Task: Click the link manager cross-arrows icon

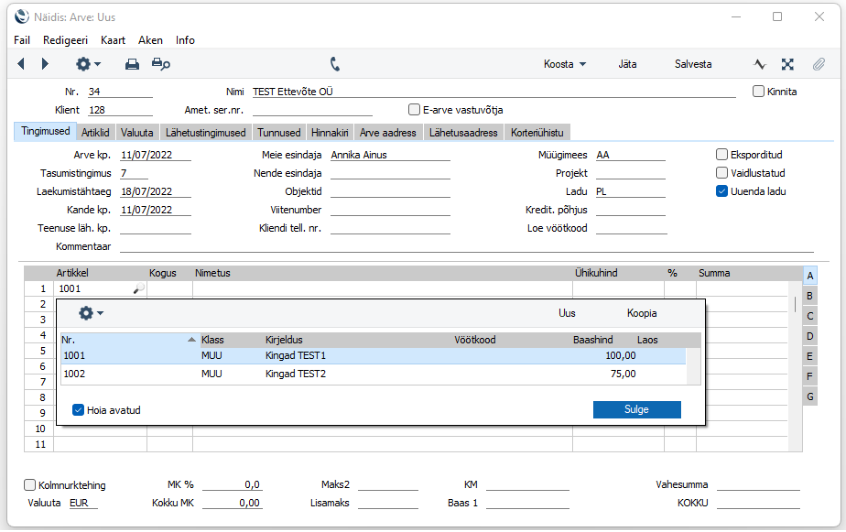Action: pos(788,65)
